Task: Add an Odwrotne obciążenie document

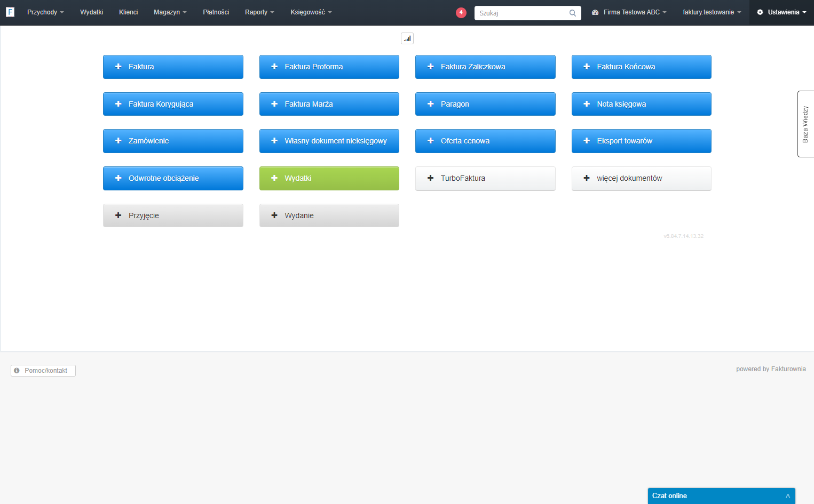Action: pyautogui.click(x=173, y=178)
